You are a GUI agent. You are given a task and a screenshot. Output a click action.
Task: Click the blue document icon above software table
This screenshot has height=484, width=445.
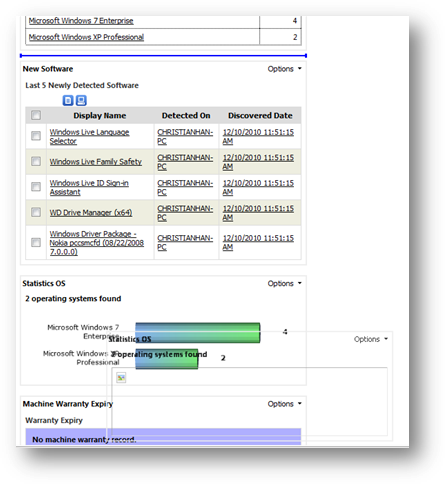pos(68,100)
